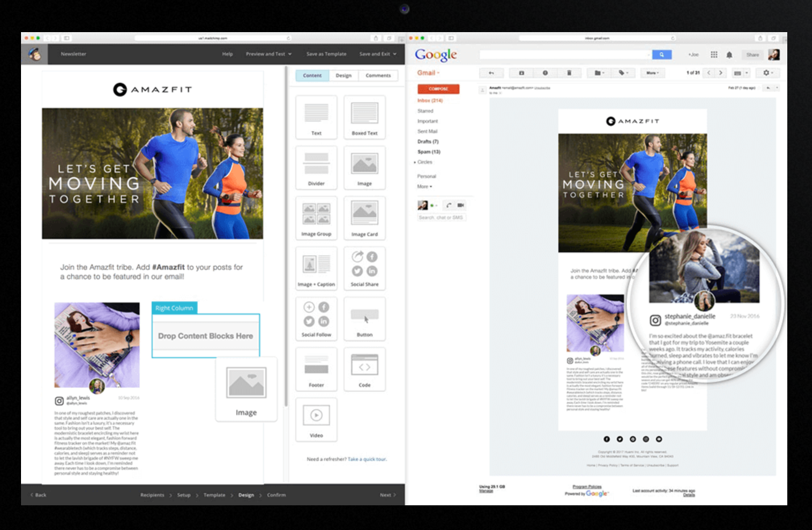Select the Social Share content block
812x530 pixels.
[365, 269]
